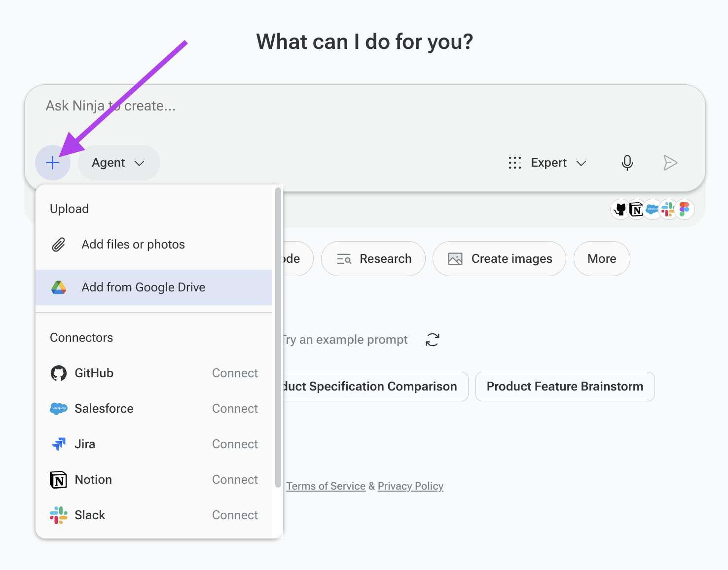The image size is (728, 570).
Task: Refresh the example prompts
Action: pyautogui.click(x=433, y=340)
